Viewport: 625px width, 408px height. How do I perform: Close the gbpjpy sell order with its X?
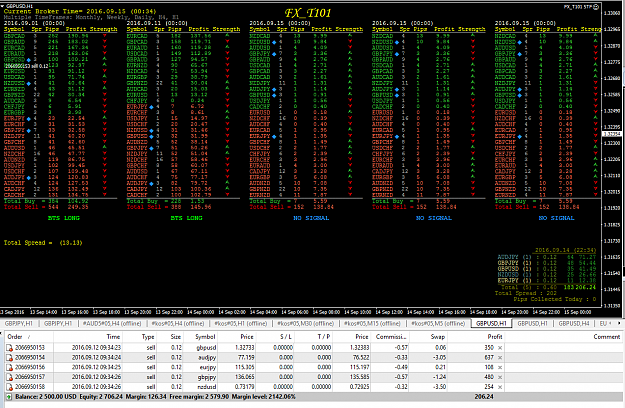500,377
